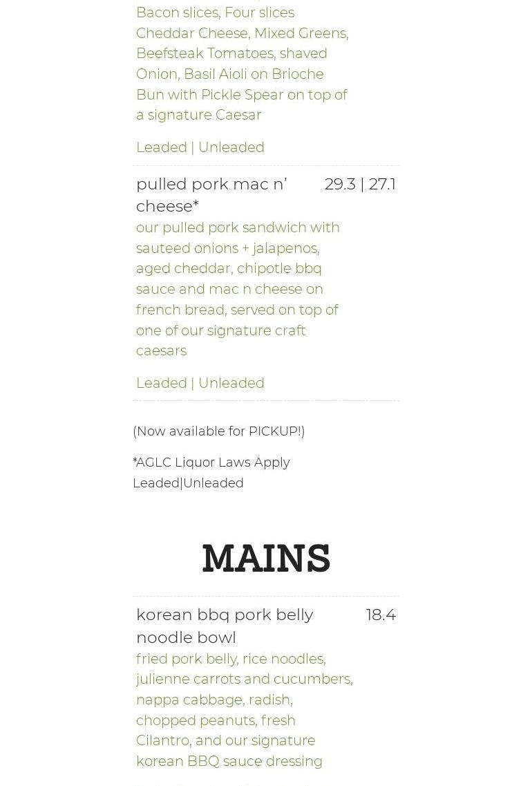This screenshot has width=532, height=786.
Task: Click the pulled pork sandwich description text
Action: (238, 289)
